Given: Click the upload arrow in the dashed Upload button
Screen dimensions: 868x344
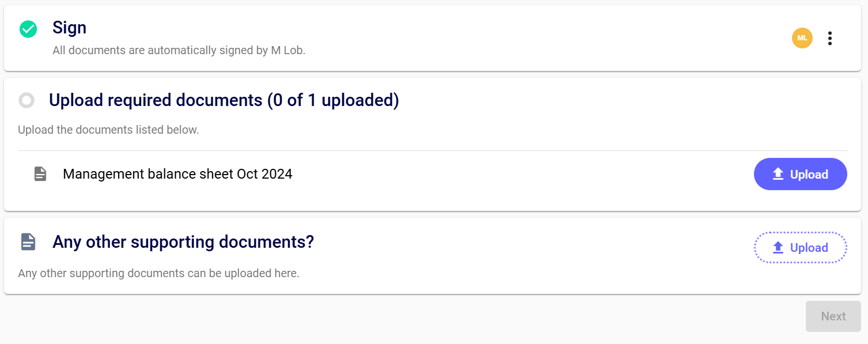Looking at the screenshot, I should 778,248.
